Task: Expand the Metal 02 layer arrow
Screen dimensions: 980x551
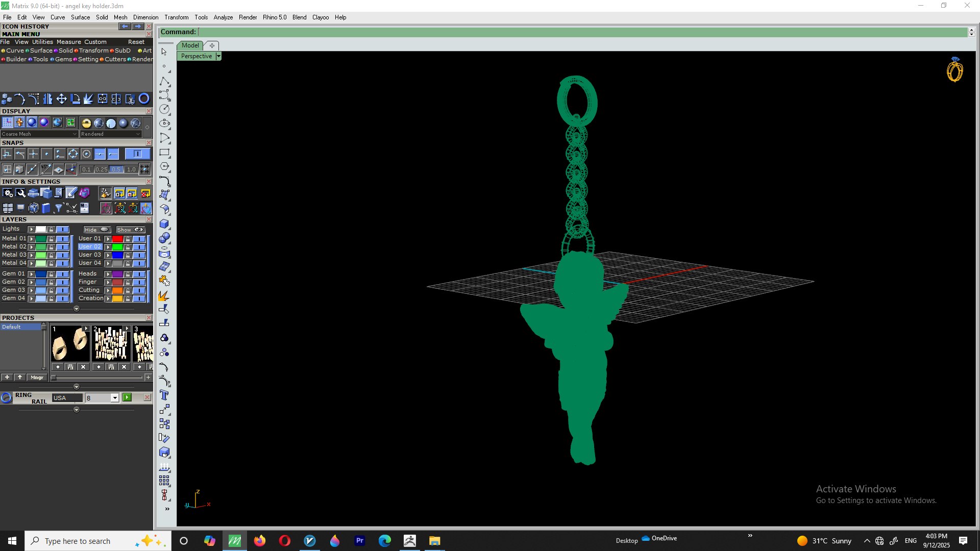Action: coord(31,247)
